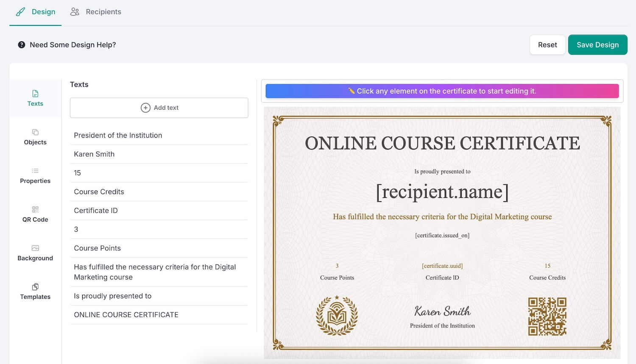Open the Background panel icon

35,248
